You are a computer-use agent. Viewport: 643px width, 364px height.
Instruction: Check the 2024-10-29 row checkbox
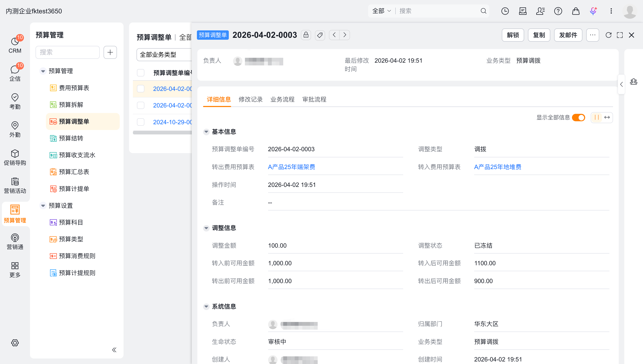(x=141, y=122)
